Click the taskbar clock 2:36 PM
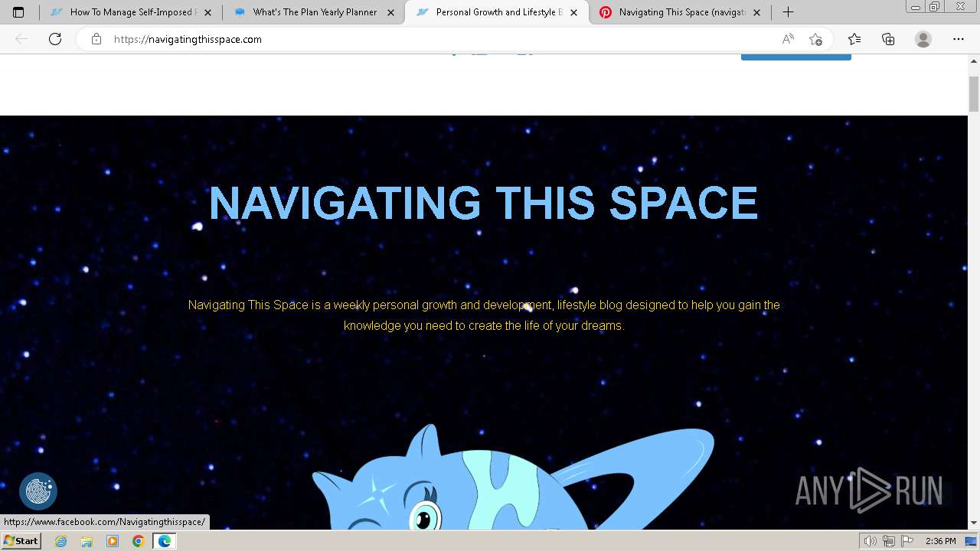The height and width of the screenshot is (551, 980). tap(940, 541)
